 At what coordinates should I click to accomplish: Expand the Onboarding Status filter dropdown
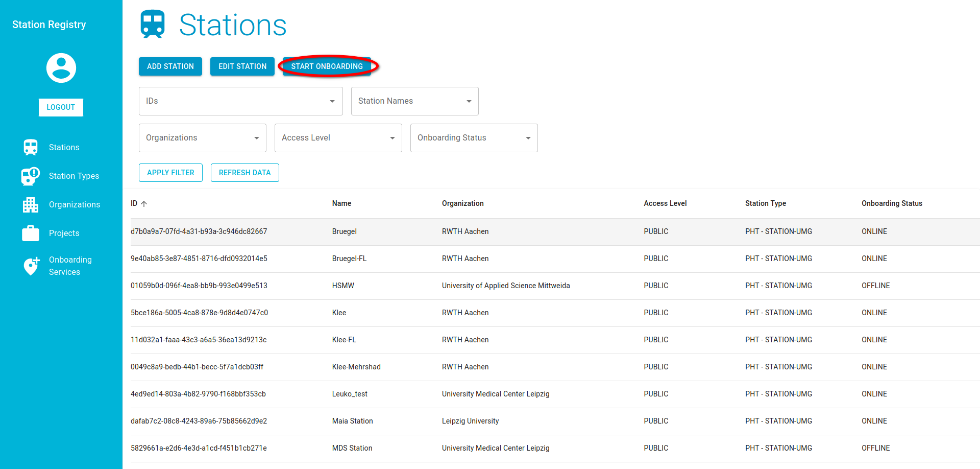474,138
